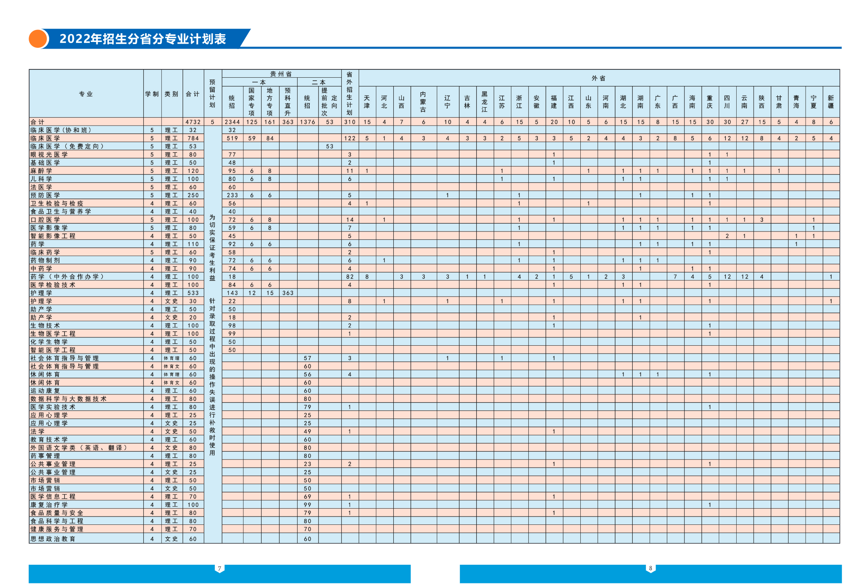Viewport: 868px width, 588px height.
Task: Click the orange circle beside the title
Action: click(x=38, y=39)
